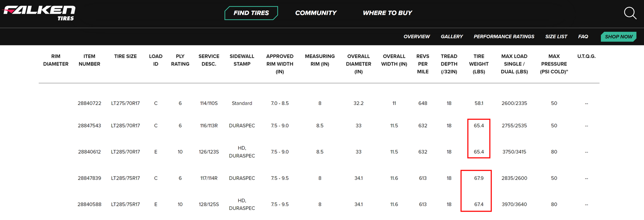Jump to the Overview section

(417, 37)
